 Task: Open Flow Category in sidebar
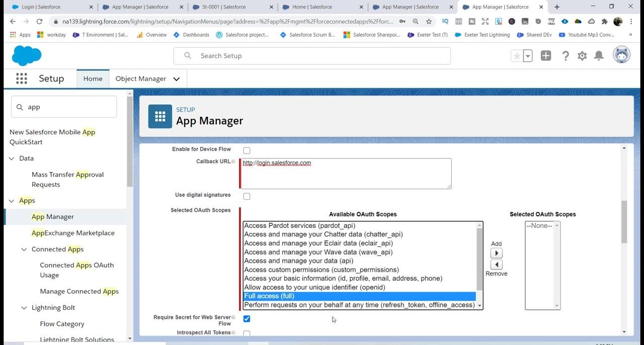click(x=62, y=324)
